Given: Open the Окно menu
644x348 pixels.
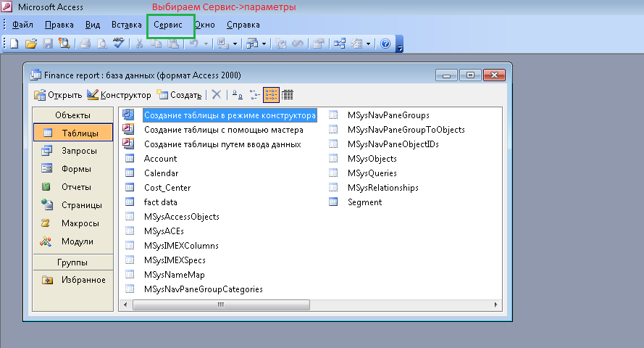Looking at the screenshot, I should click(x=204, y=25).
